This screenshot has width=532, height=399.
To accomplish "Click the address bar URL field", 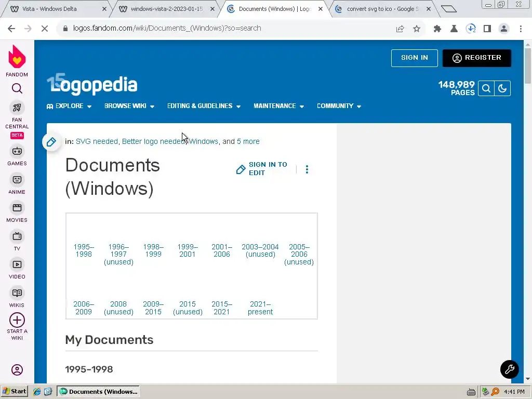I will click(224, 29).
